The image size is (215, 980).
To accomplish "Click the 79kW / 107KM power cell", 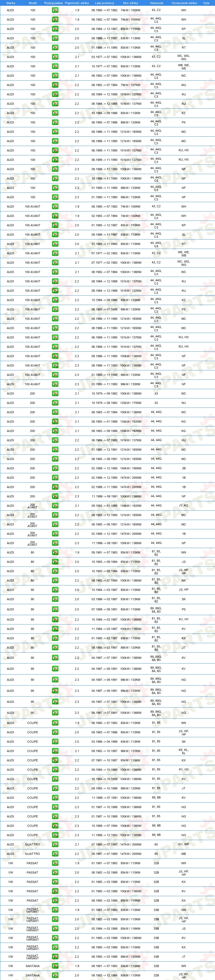I will (131, 85).
